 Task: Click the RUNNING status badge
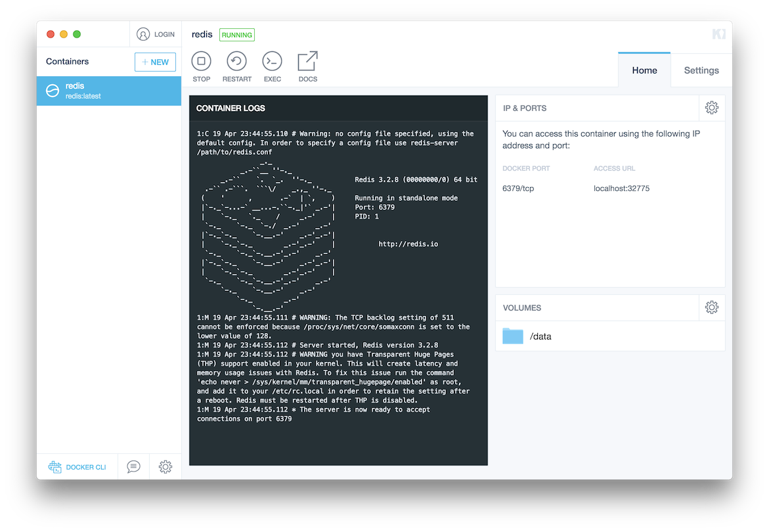click(236, 34)
